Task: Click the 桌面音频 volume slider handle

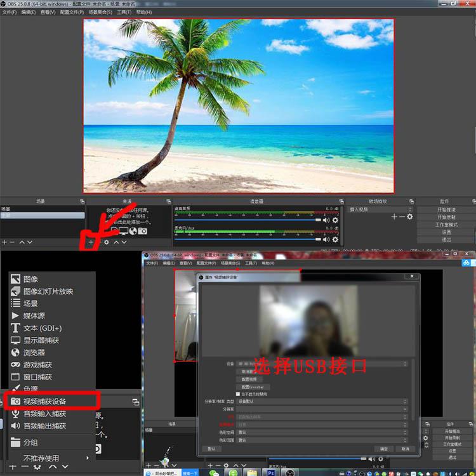Action: pos(318,220)
